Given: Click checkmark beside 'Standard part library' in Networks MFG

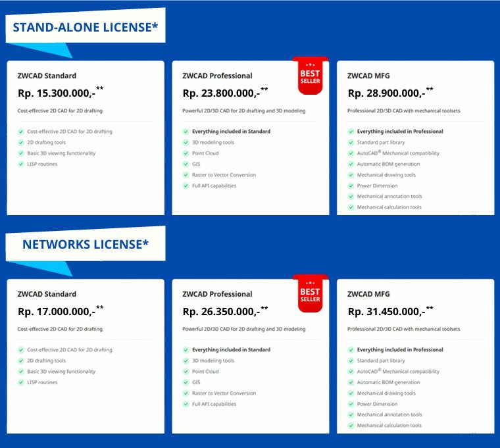Looking at the screenshot, I should click(x=351, y=361).
